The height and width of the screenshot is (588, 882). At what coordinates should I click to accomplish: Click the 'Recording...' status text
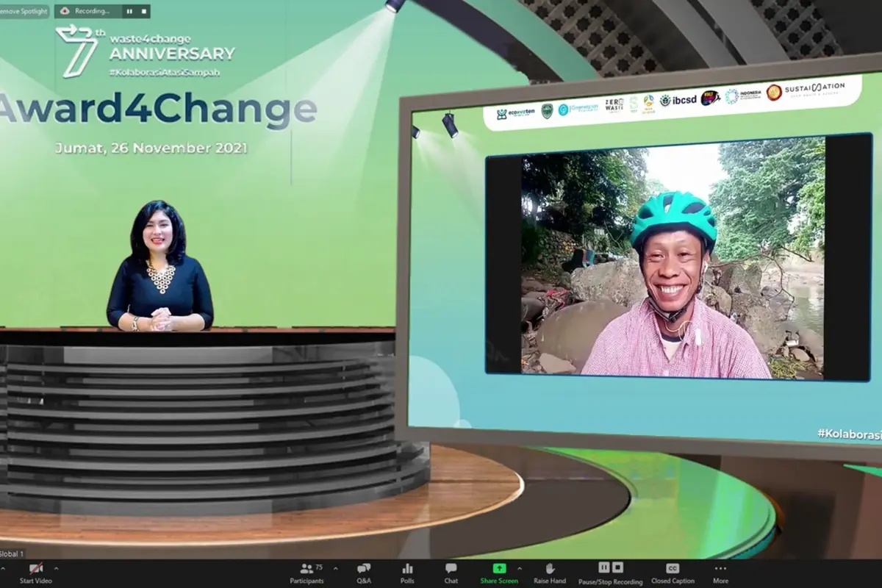(92, 11)
